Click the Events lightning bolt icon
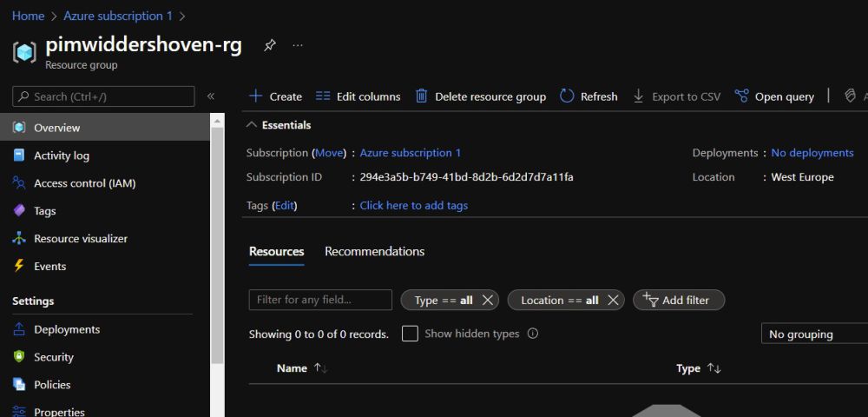 (x=19, y=266)
